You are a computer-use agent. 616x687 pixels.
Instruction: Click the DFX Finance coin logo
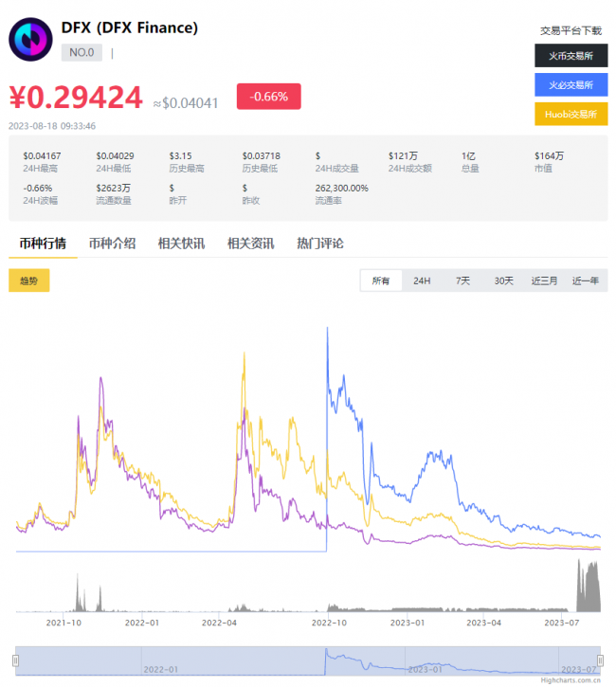pos(30,40)
